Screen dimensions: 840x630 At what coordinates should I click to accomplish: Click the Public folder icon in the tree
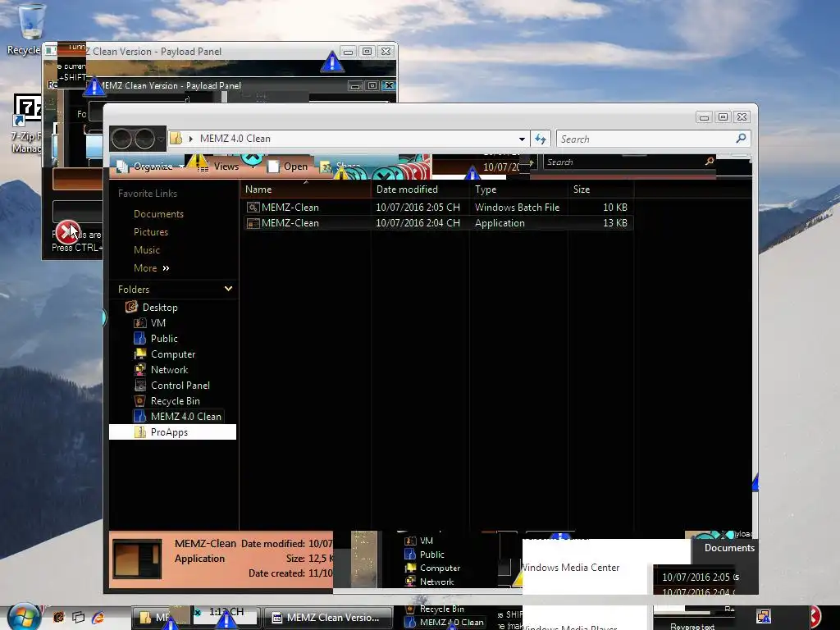139,339
